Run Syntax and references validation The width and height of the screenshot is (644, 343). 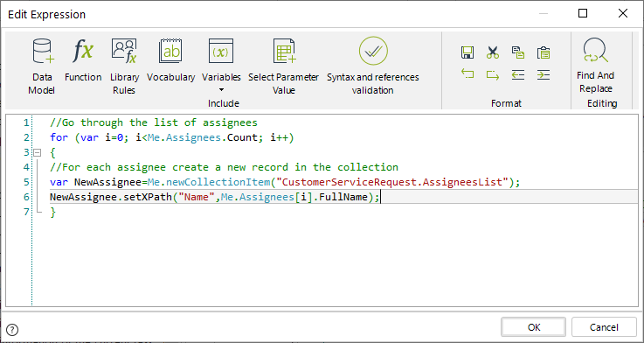[373, 66]
